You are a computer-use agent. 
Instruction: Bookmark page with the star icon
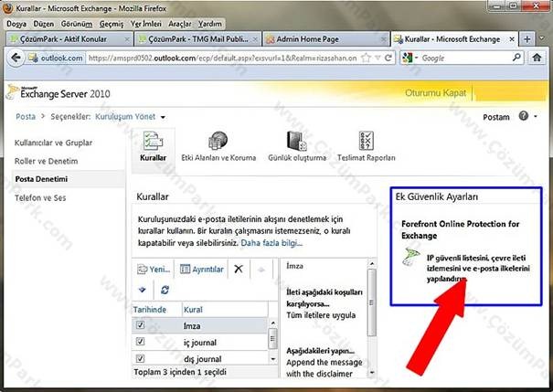point(367,58)
